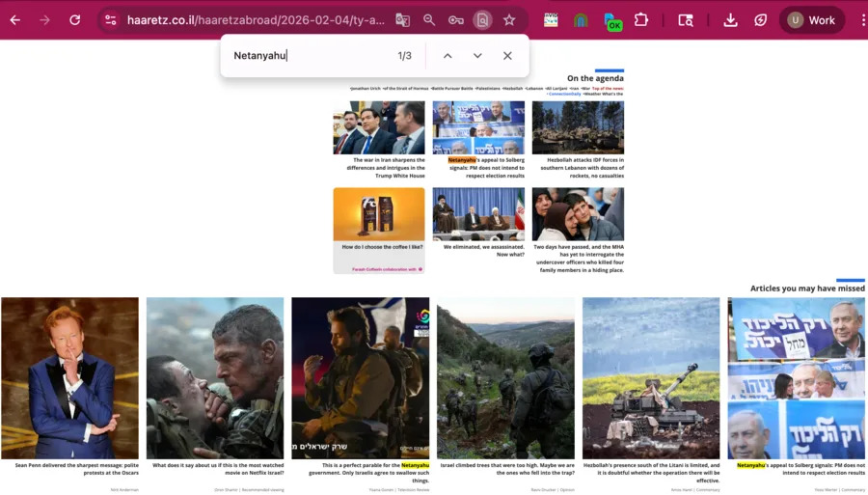The height and width of the screenshot is (495, 868).
Task: Open the translate page icon
Action: coord(402,20)
